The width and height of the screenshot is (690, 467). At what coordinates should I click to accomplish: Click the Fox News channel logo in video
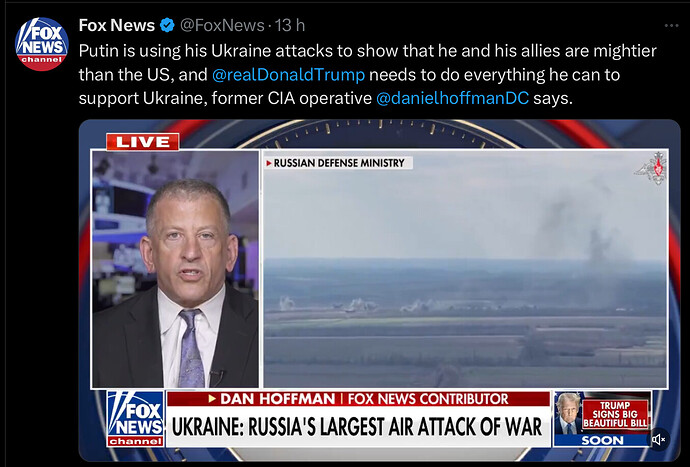coord(136,418)
